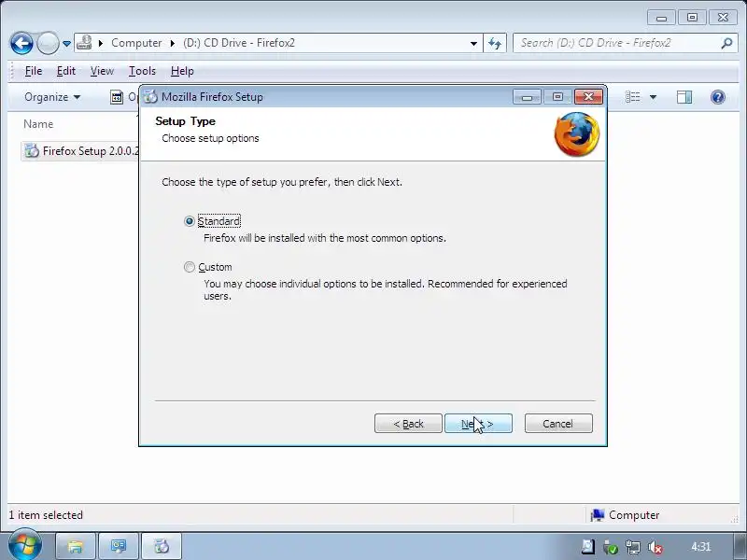Click the Computer status bar icon

[598, 515]
